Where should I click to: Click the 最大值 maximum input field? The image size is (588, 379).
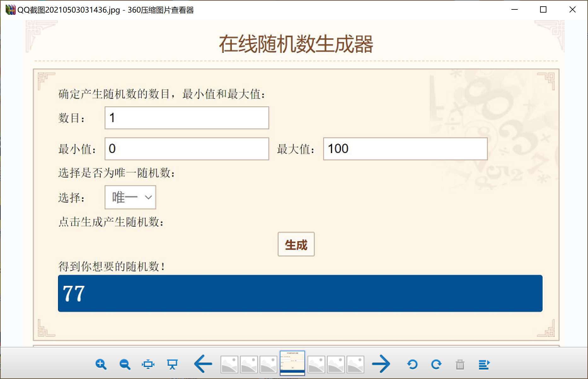[406, 149]
